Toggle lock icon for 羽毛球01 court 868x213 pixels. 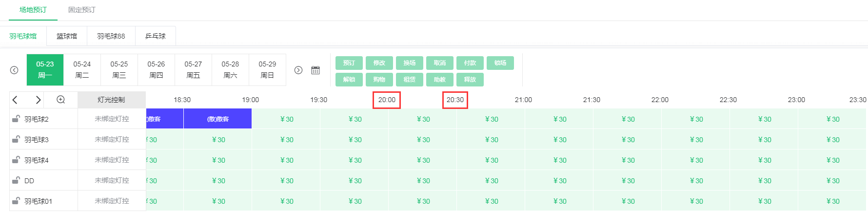tap(16, 201)
